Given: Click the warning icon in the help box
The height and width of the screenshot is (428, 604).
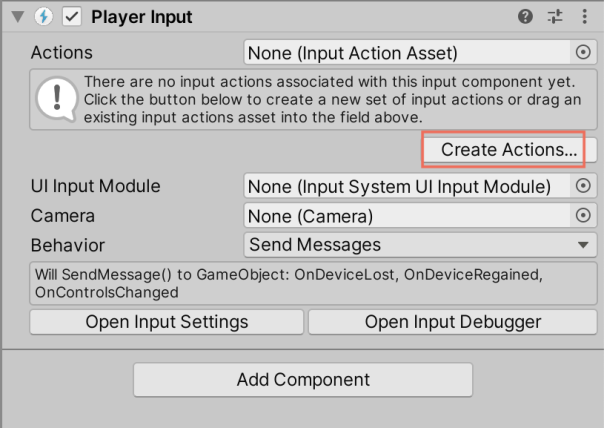Looking at the screenshot, I should coord(57,98).
